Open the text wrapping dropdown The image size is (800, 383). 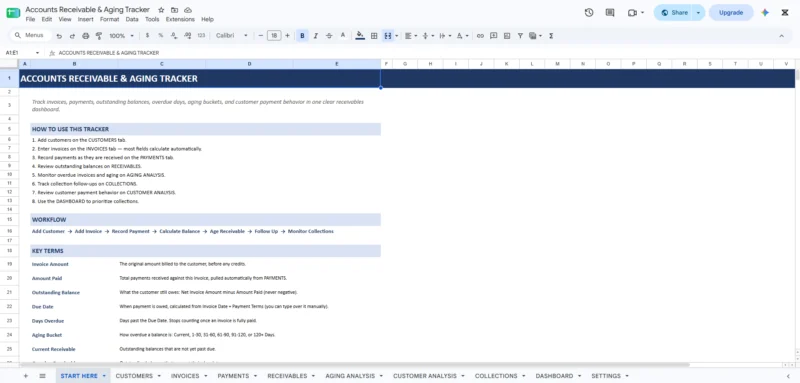point(445,36)
